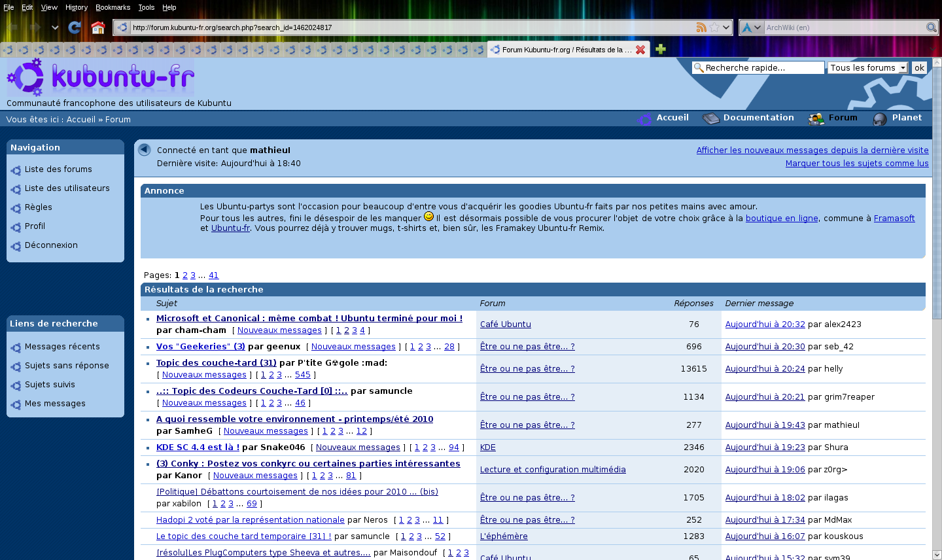The width and height of the screenshot is (942, 560).
Task: Click the kubuntu-fr logo
Action: point(101,77)
